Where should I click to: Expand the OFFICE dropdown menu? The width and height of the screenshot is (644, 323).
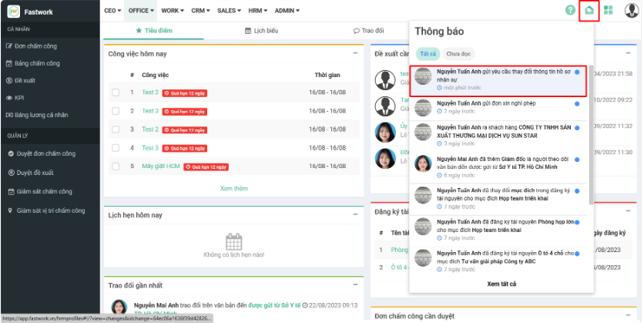[x=141, y=11]
